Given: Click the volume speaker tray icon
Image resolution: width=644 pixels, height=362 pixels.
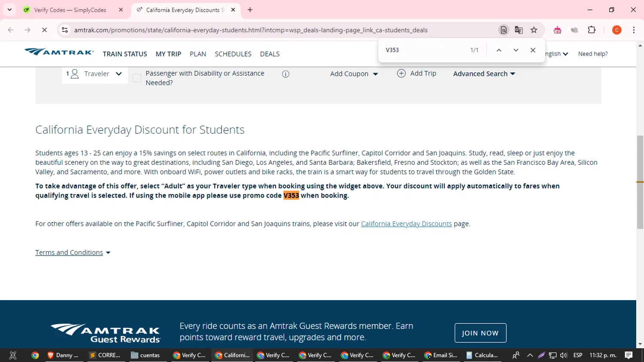Looking at the screenshot, I should pyautogui.click(x=564, y=355).
